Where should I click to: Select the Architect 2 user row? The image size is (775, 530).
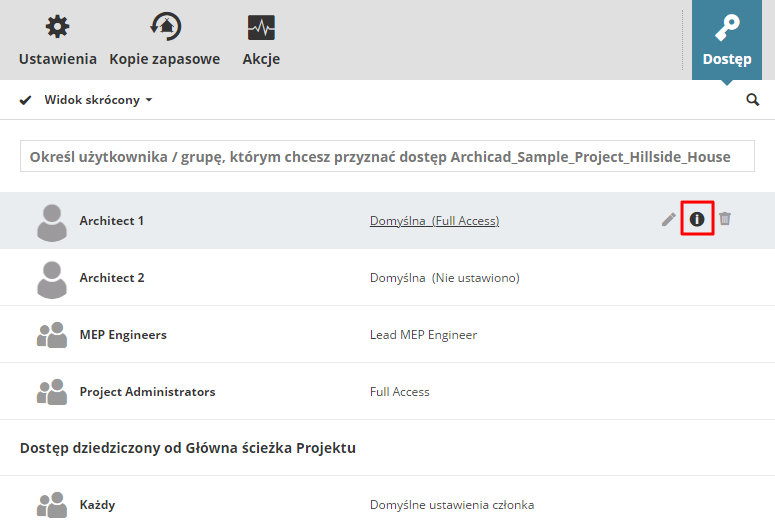[112, 278]
